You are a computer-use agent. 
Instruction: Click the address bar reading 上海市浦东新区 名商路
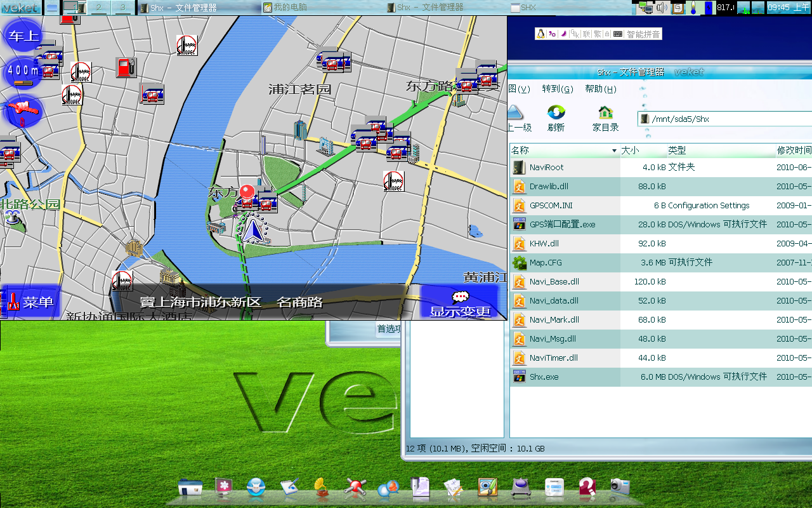(x=231, y=302)
